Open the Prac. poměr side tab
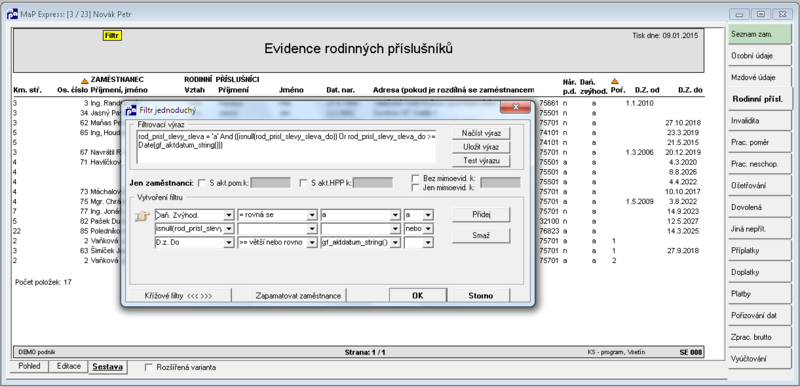The image size is (800, 387). (x=759, y=142)
